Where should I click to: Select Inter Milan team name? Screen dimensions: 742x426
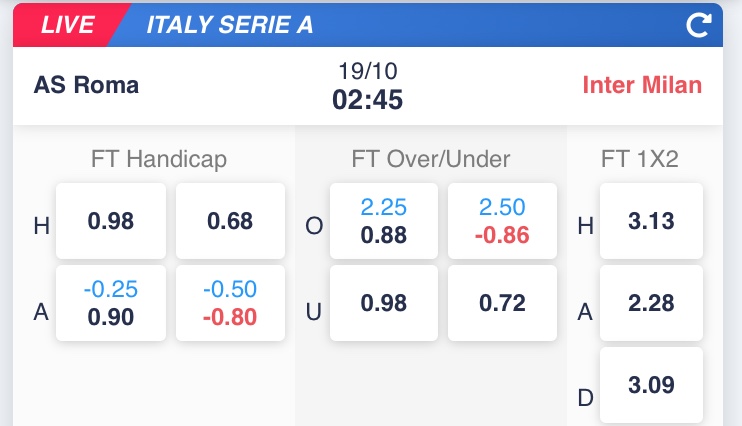pyautogui.click(x=642, y=85)
